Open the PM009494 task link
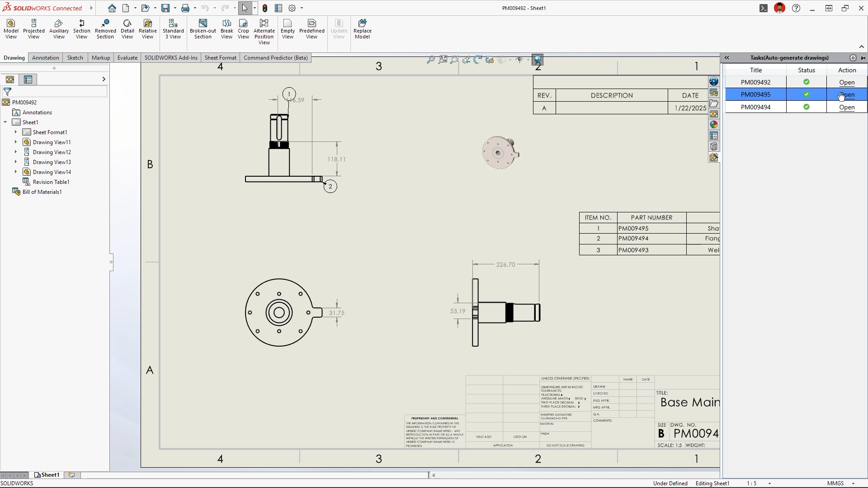 click(x=846, y=108)
